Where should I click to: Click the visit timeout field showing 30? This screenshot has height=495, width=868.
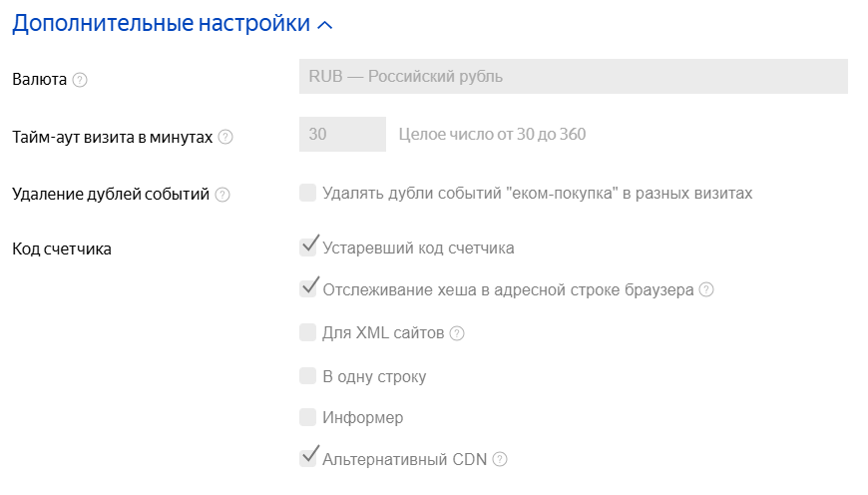342,134
